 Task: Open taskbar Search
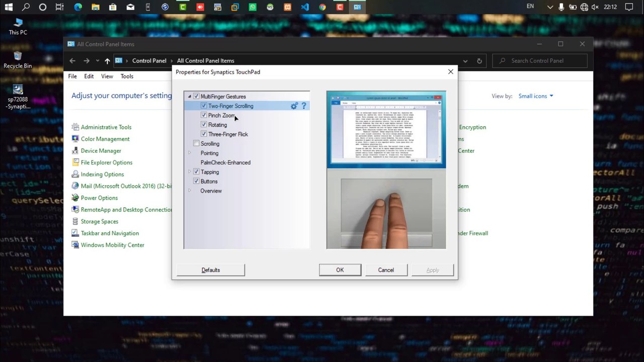[26, 7]
